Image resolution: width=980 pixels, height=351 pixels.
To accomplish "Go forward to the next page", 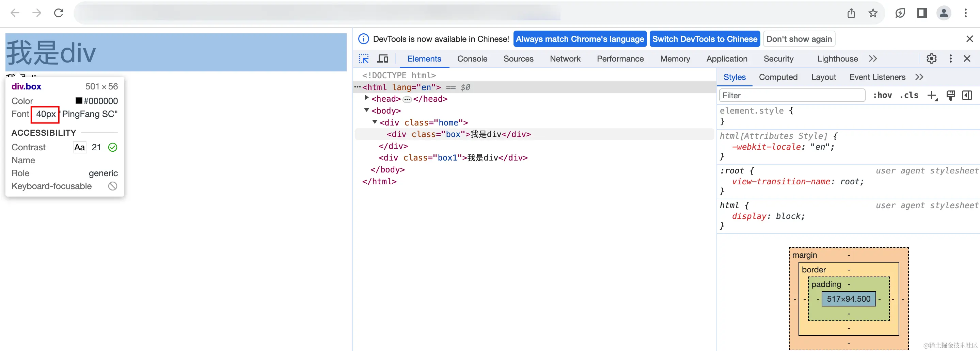I will pos(37,13).
